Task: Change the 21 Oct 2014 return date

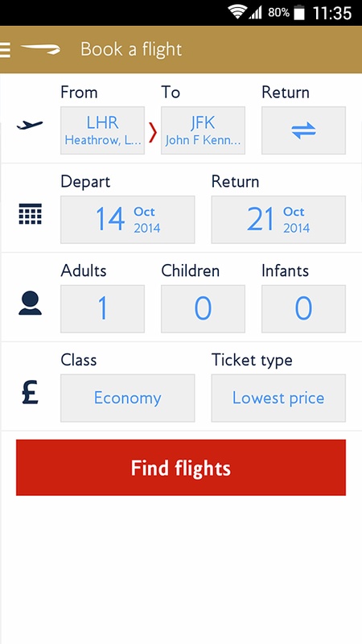Action: coord(278,220)
